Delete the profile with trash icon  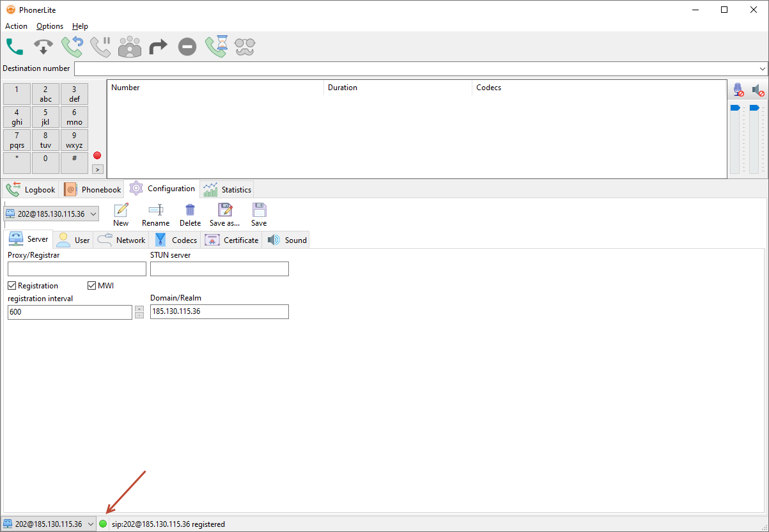pyautogui.click(x=190, y=215)
